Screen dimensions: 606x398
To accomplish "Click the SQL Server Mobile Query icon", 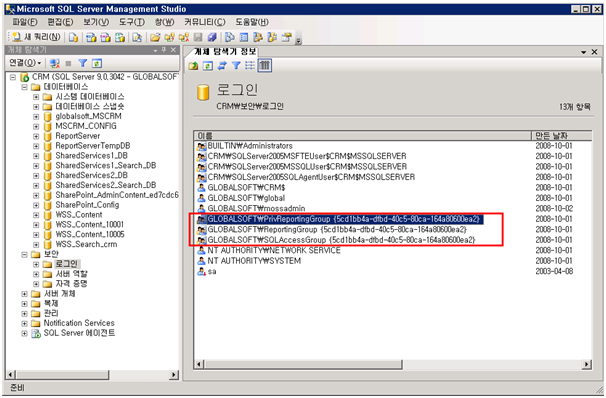I will tap(137, 37).
